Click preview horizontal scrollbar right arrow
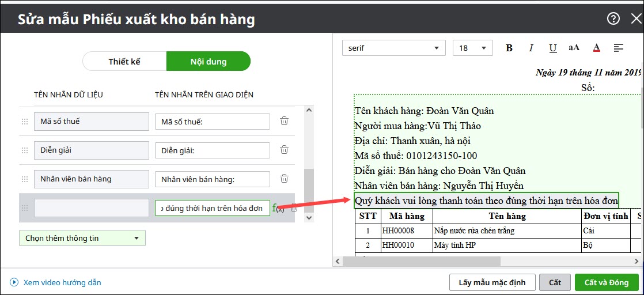Viewport: 644px width, 295px height. pos(635,261)
